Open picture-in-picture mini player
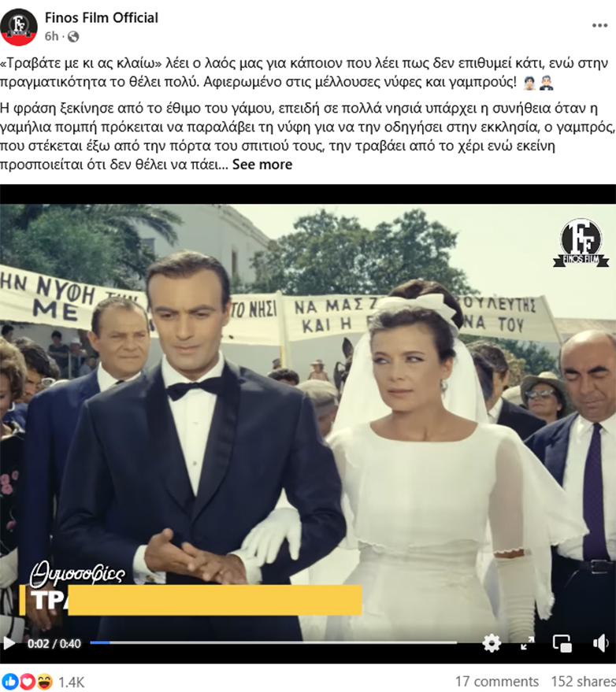616x692 pixels. point(562,643)
